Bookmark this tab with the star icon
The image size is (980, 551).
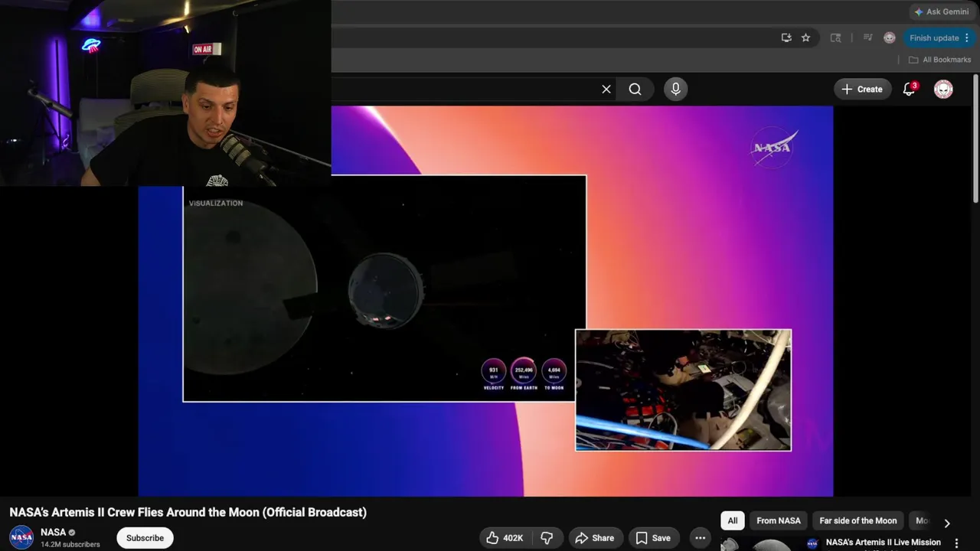click(805, 37)
